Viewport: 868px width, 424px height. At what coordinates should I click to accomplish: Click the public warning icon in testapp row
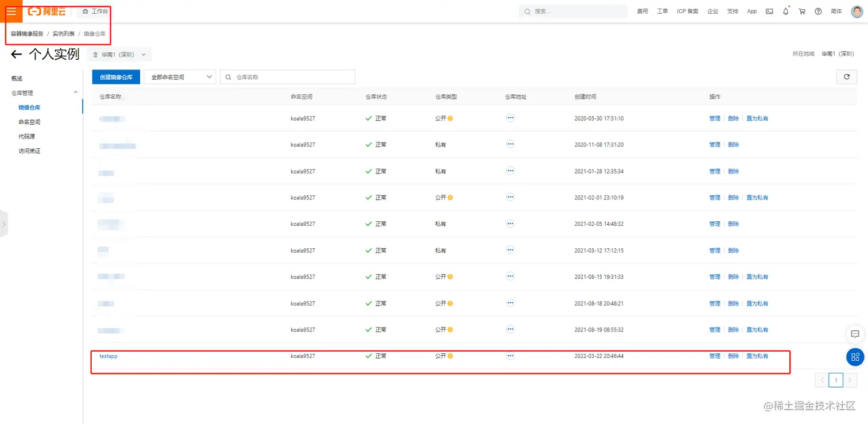point(451,356)
